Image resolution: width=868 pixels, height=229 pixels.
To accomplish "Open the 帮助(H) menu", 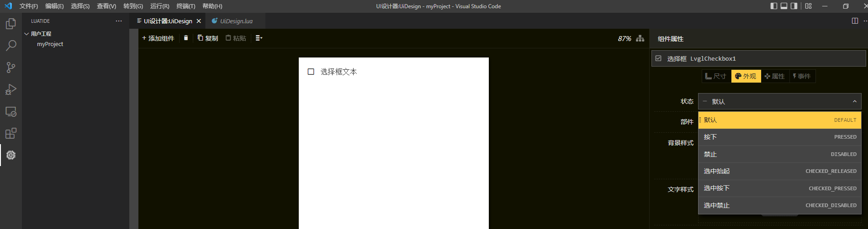I will 212,6.
